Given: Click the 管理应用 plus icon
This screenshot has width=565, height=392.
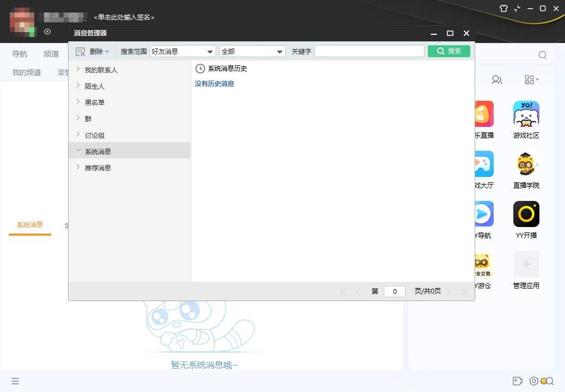Looking at the screenshot, I should pos(526,264).
